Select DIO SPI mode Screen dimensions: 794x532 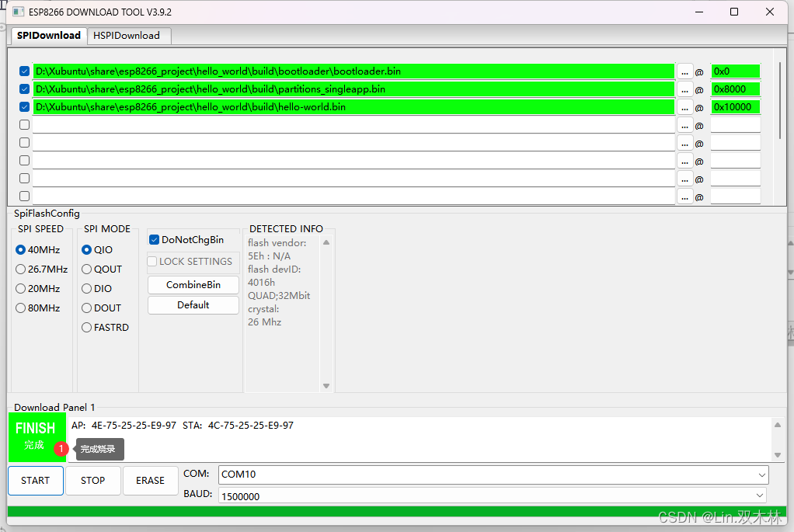tap(86, 288)
